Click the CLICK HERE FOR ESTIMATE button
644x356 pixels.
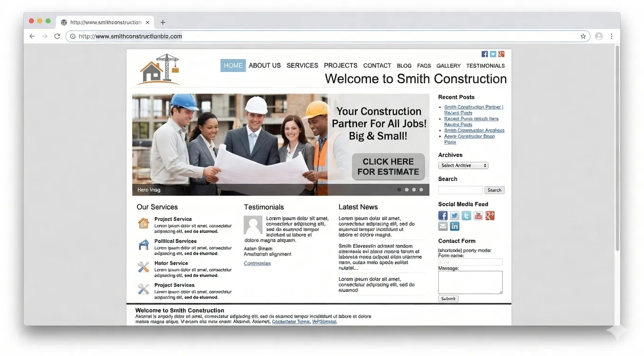tap(388, 167)
